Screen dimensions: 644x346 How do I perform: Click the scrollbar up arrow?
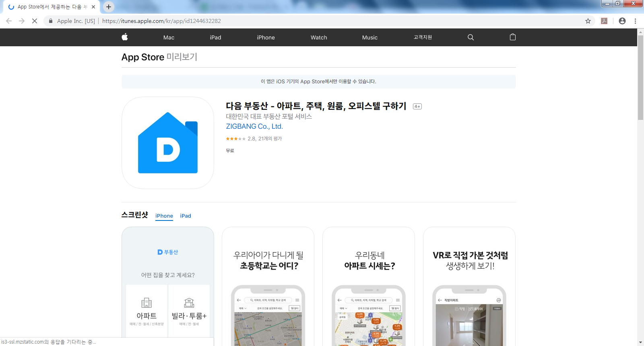pyautogui.click(x=640, y=32)
